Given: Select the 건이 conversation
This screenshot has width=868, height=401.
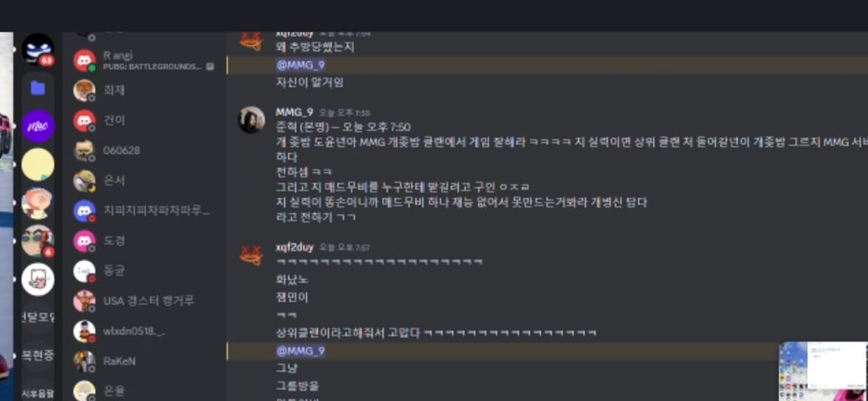Looking at the screenshot, I should [x=145, y=120].
